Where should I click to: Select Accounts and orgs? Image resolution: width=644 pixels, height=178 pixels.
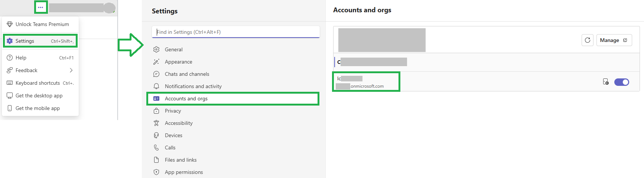coord(233,98)
